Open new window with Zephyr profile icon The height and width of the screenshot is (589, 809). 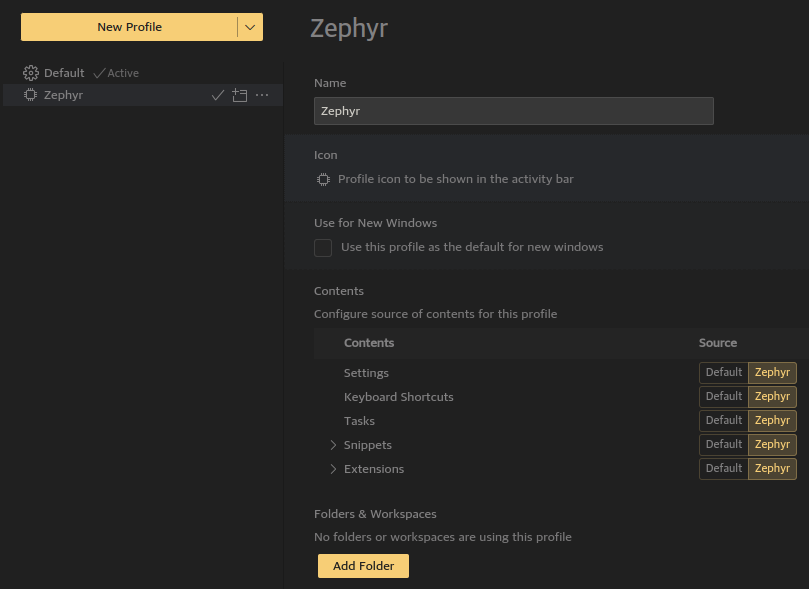click(240, 95)
